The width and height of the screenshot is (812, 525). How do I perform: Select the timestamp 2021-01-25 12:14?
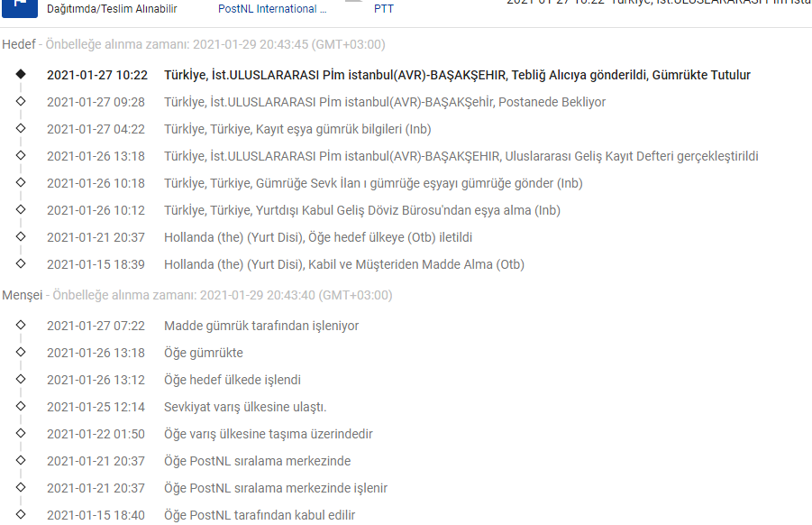tap(96, 407)
